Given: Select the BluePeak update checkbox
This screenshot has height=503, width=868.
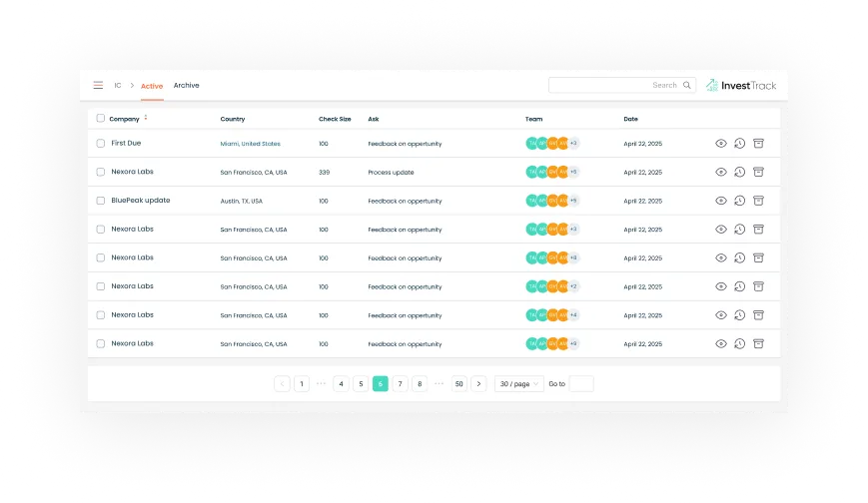Looking at the screenshot, I should pyautogui.click(x=100, y=201).
